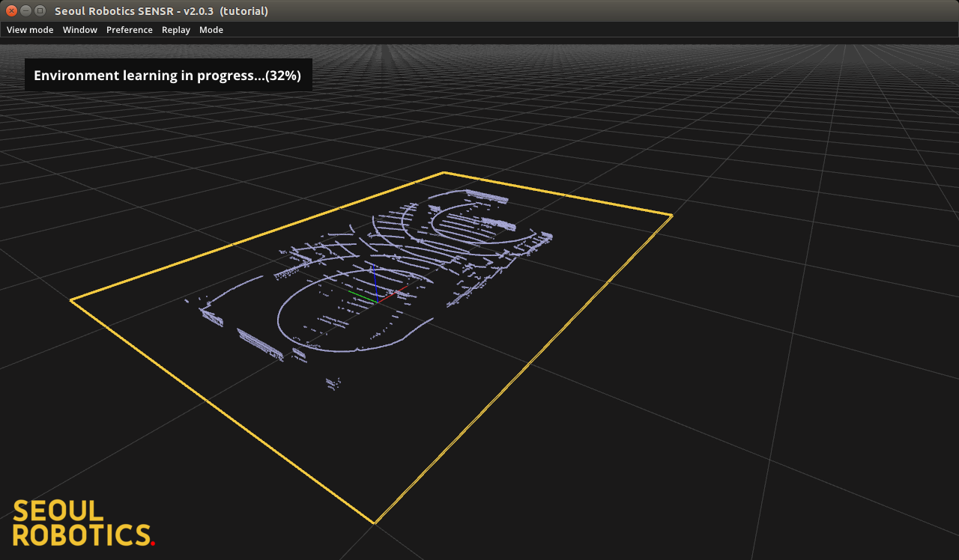
Task: Close the SENSR application window
Action: coord(11,10)
